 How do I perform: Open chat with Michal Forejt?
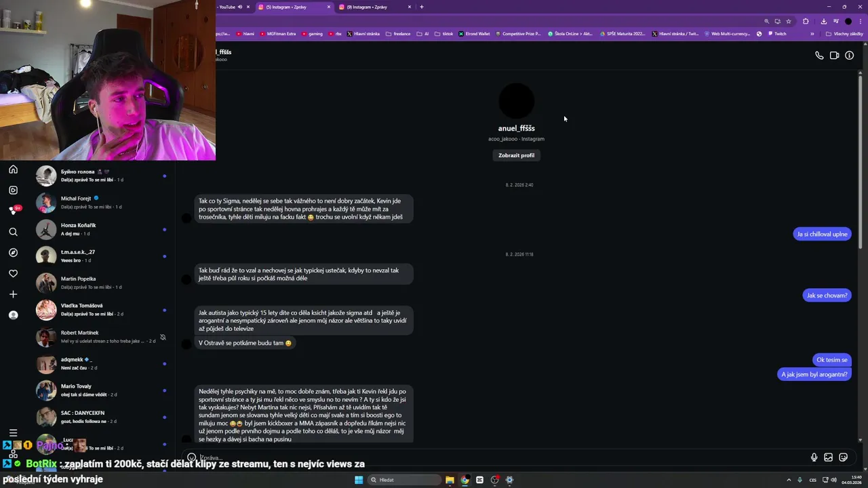tap(104, 203)
